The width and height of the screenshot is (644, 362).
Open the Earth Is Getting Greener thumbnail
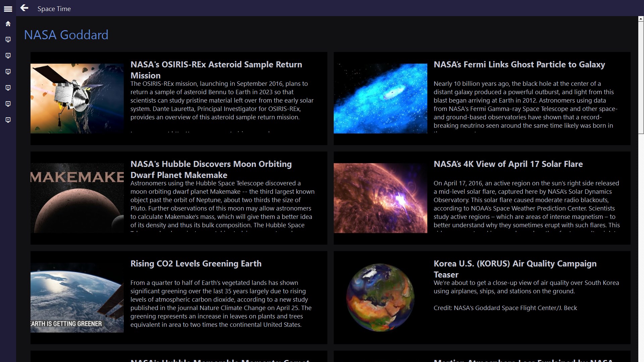(x=77, y=298)
